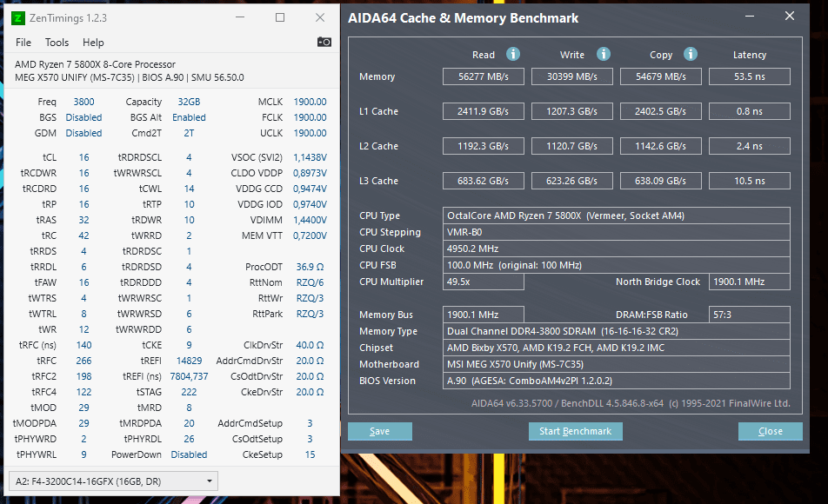Click the tRFC (ns) value 140
The width and height of the screenshot is (828, 504).
tap(84, 345)
